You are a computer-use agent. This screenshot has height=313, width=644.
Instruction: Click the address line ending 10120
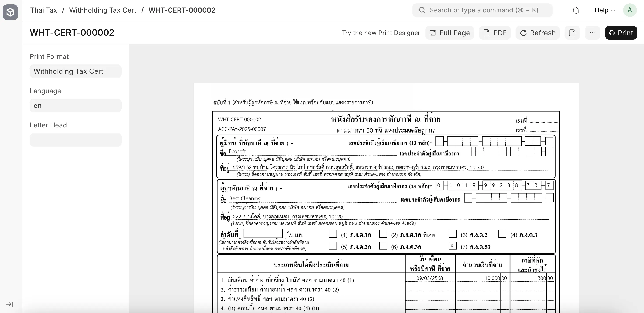[x=287, y=217]
